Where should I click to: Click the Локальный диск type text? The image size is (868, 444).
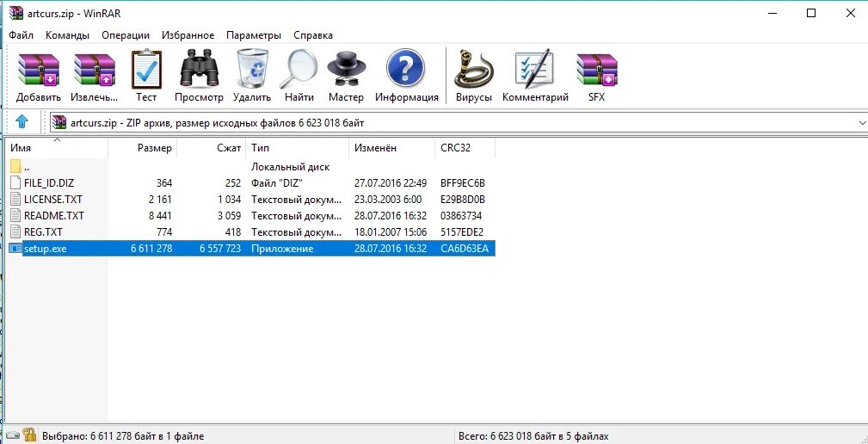pyautogui.click(x=291, y=167)
